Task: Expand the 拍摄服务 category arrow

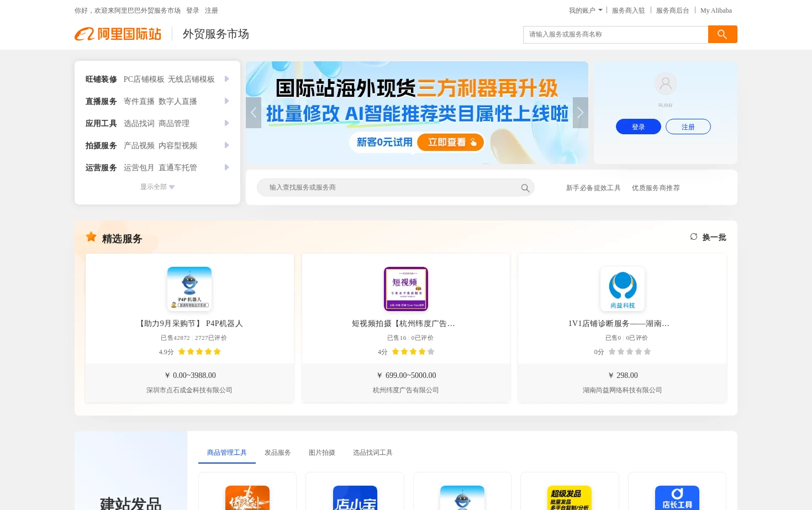Action: tap(226, 145)
